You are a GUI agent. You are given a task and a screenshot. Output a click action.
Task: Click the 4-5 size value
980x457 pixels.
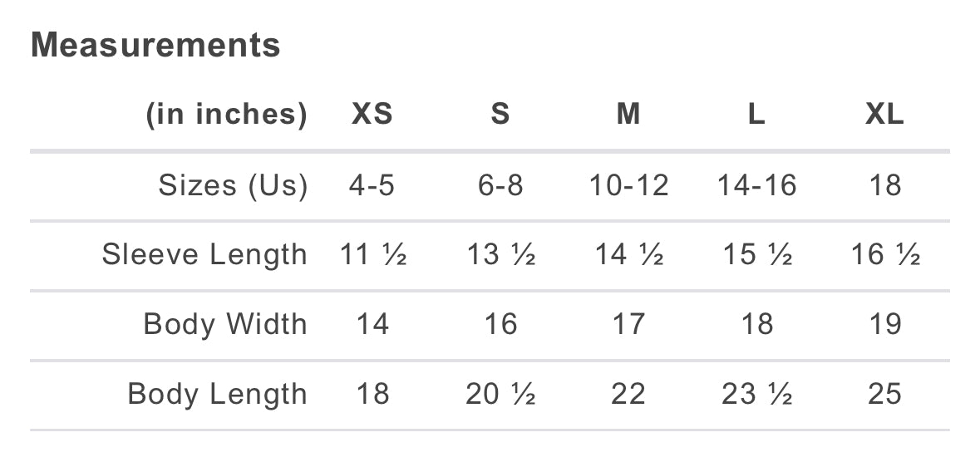pos(372,185)
